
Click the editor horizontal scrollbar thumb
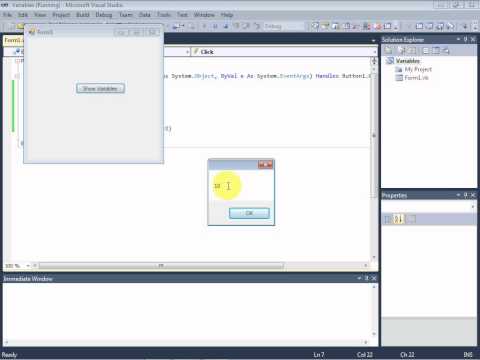tap(161, 266)
